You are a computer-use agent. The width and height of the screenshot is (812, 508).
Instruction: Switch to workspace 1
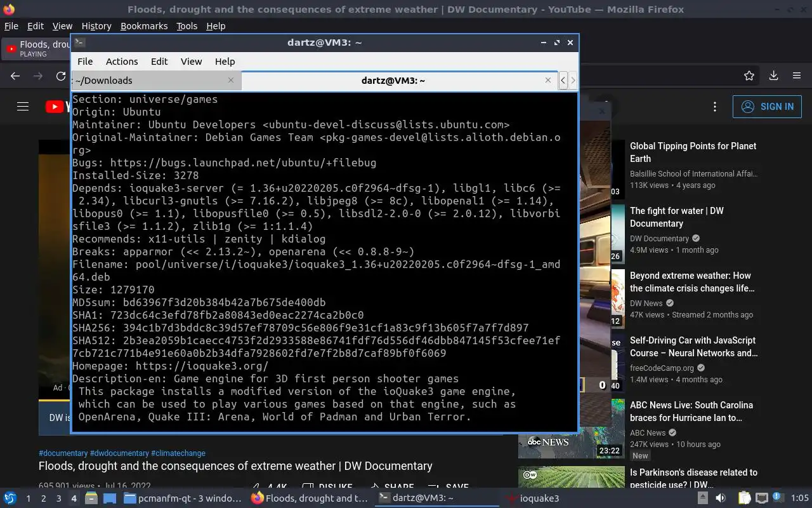[28, 498]
